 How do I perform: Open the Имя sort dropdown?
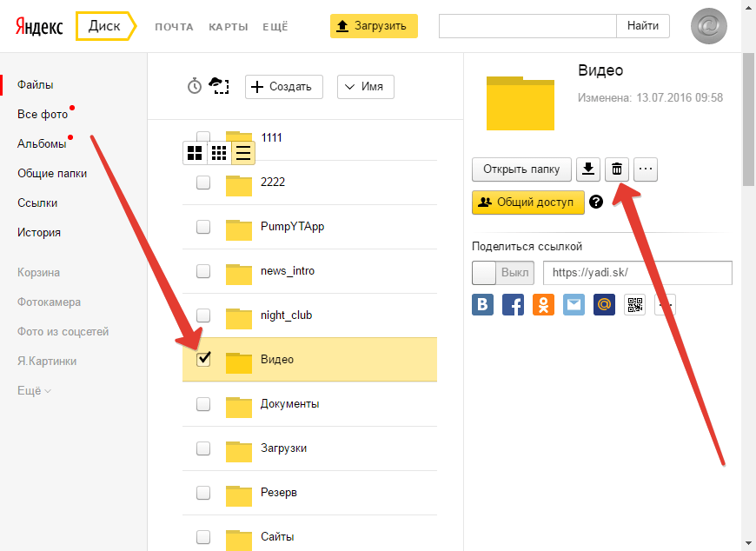(x=366, y=87)
